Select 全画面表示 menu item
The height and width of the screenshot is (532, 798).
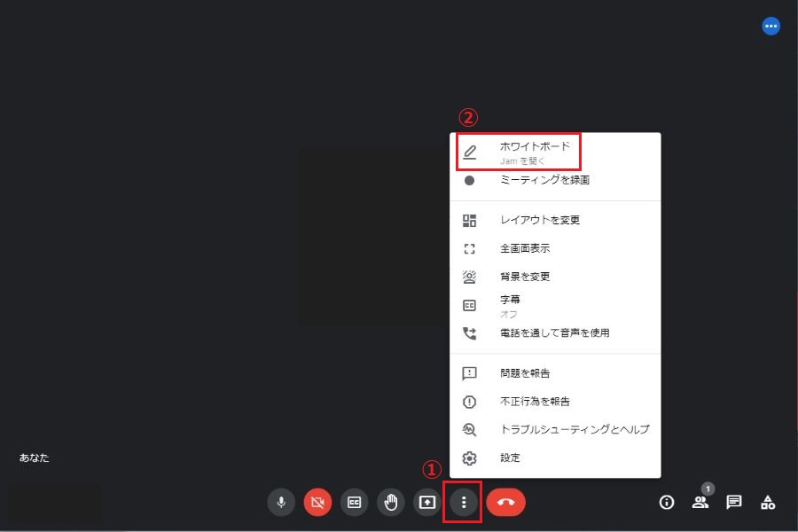(555, 248)
